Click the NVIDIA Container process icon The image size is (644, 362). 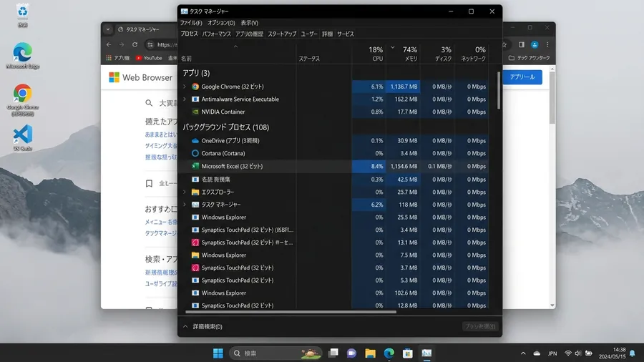coord(195,112)
